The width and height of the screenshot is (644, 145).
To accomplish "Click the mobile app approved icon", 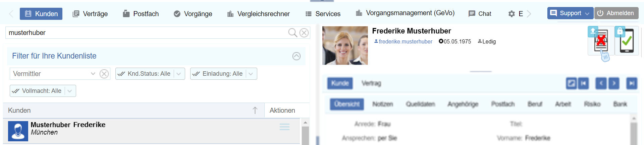I will tap(627, 41).
